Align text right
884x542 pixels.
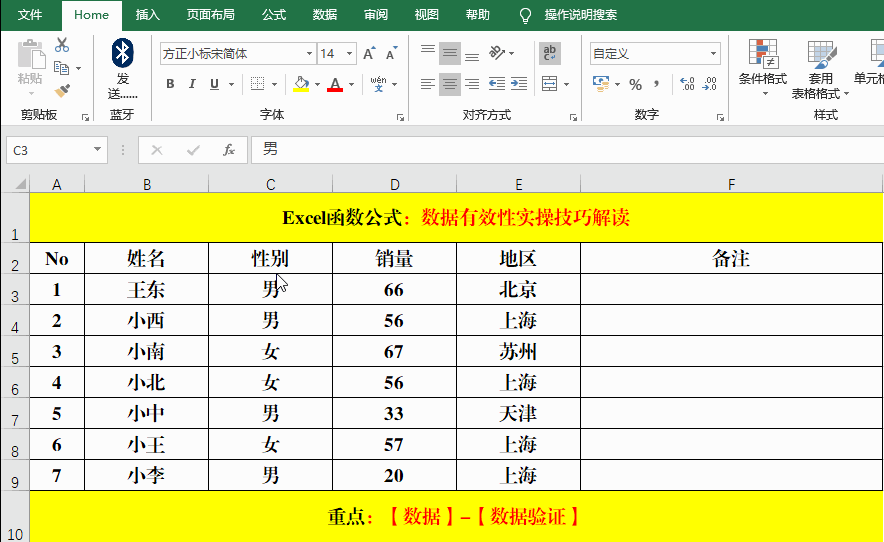click(472, 84)
